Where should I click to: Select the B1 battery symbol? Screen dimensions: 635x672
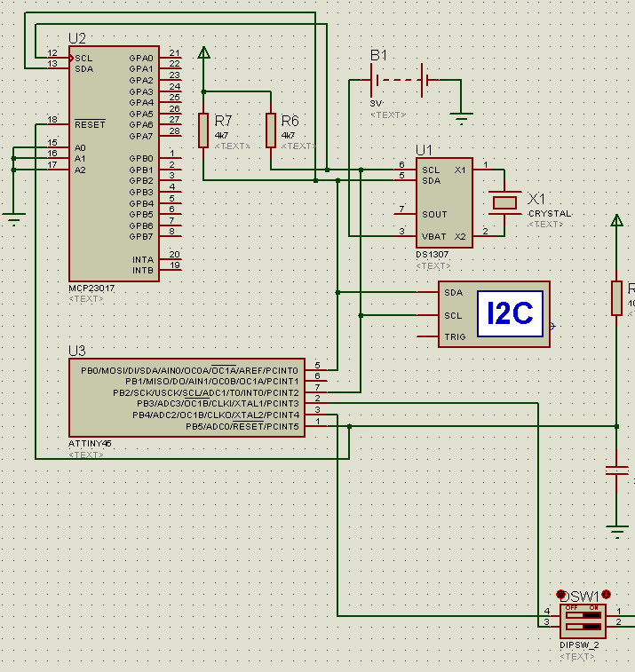point(404,81)
